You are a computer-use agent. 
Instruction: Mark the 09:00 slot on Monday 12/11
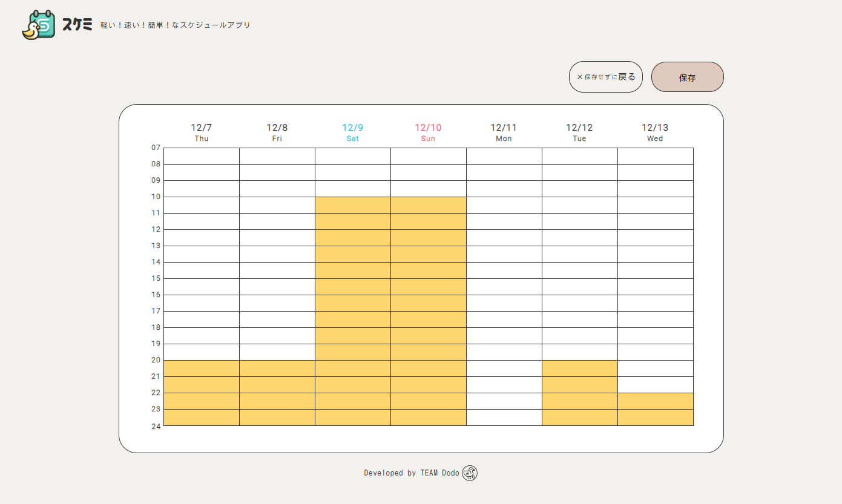coord(504,188)
